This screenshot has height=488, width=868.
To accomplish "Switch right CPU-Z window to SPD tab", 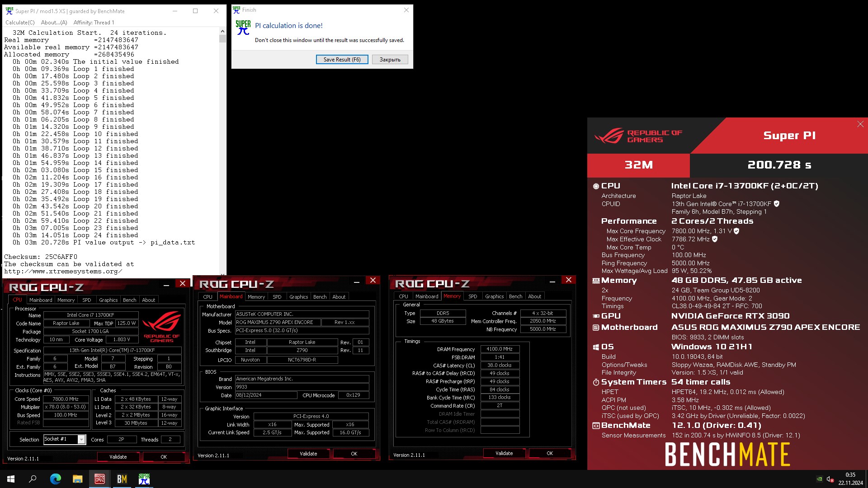I will coord(473,296).
